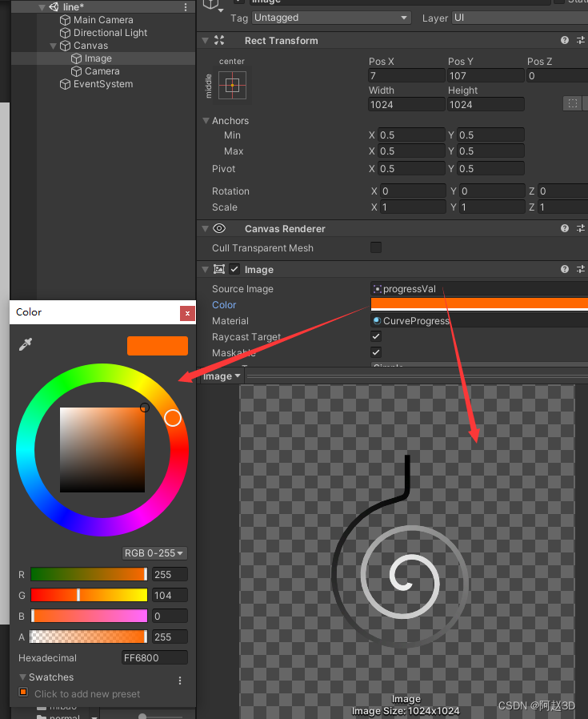Image resolution: width=588 pixels, height=719 pixels.
Task: Click the GameObject cube icon in Inspector
Action: point(211,4)
